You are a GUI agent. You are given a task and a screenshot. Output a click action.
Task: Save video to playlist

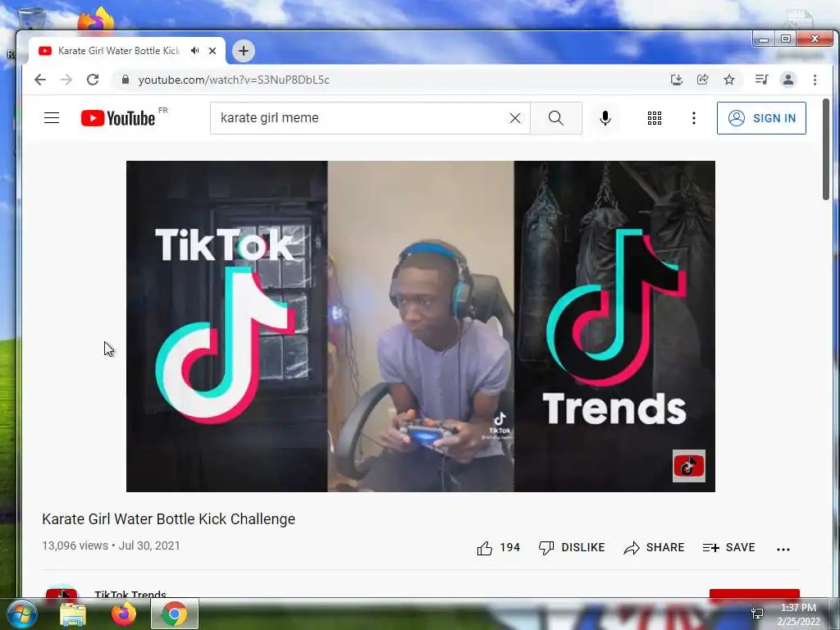728,547
